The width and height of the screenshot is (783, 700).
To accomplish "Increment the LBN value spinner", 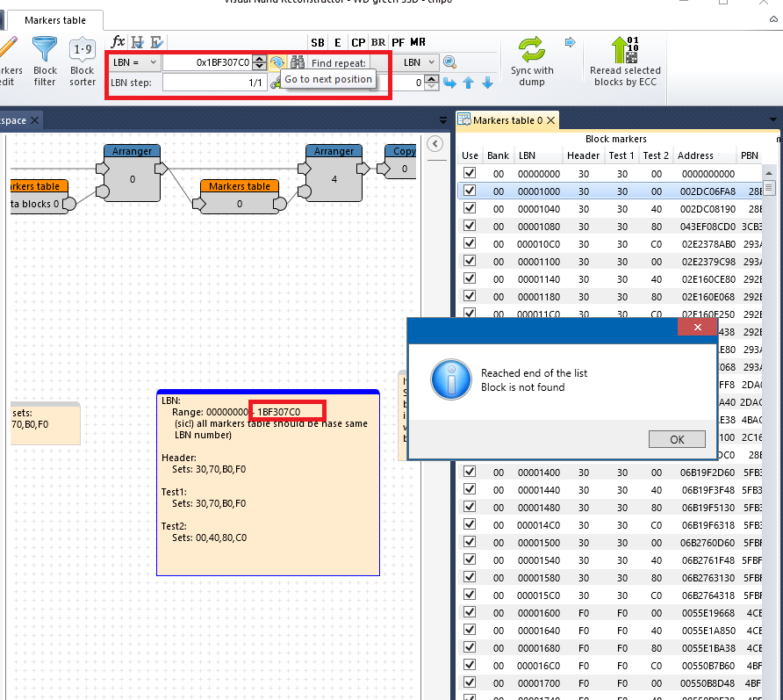I will click(259, 59).
